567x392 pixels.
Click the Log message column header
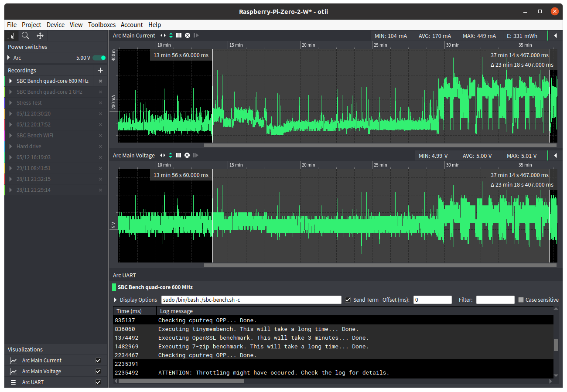coord(355,311)
